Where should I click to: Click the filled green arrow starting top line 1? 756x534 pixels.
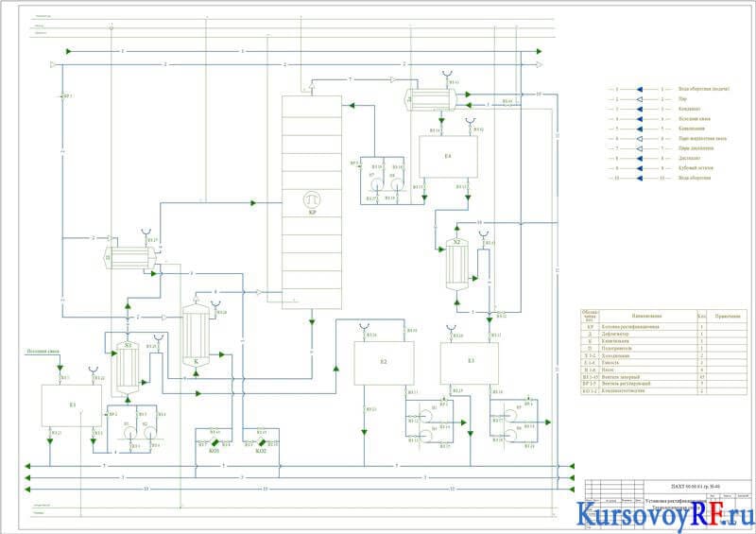coord(68,51)
